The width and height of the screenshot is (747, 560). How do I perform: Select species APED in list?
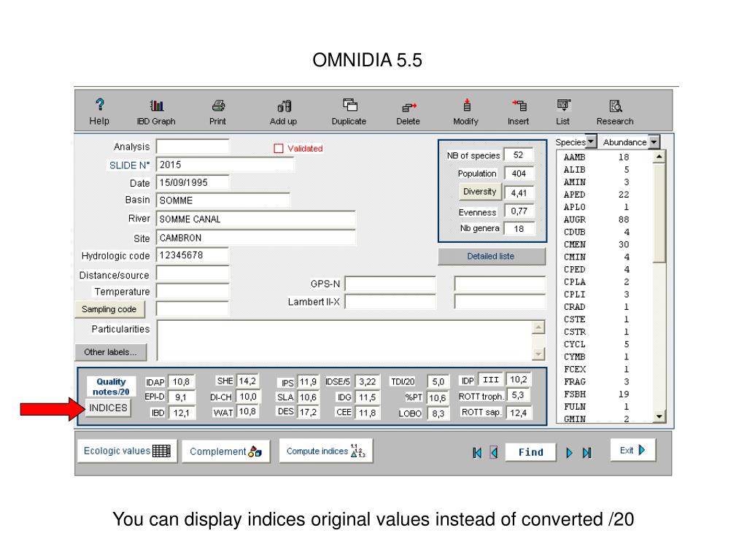(x=597, y=195)
